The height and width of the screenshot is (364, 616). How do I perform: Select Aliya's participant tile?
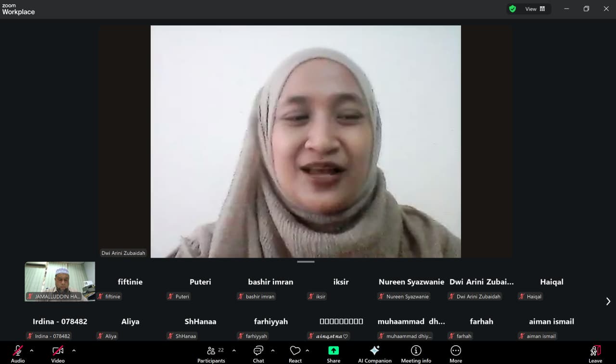(x=130, y=321)
